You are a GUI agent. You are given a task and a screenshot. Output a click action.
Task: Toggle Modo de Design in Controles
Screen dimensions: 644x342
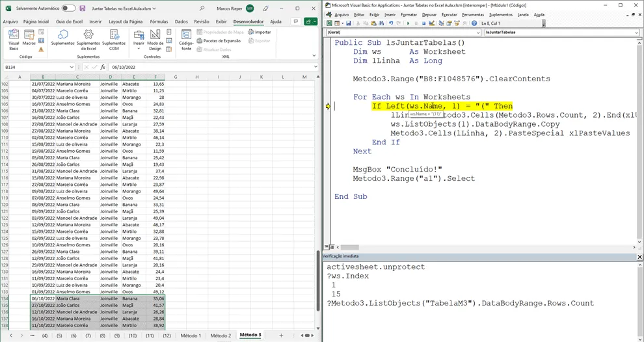[x=155, y=40]
